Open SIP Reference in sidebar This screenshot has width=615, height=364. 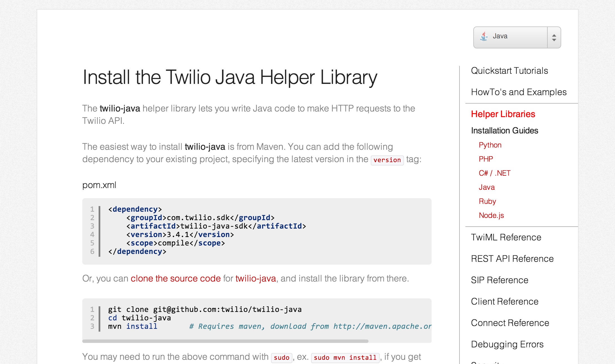click(x=499, y=280)
